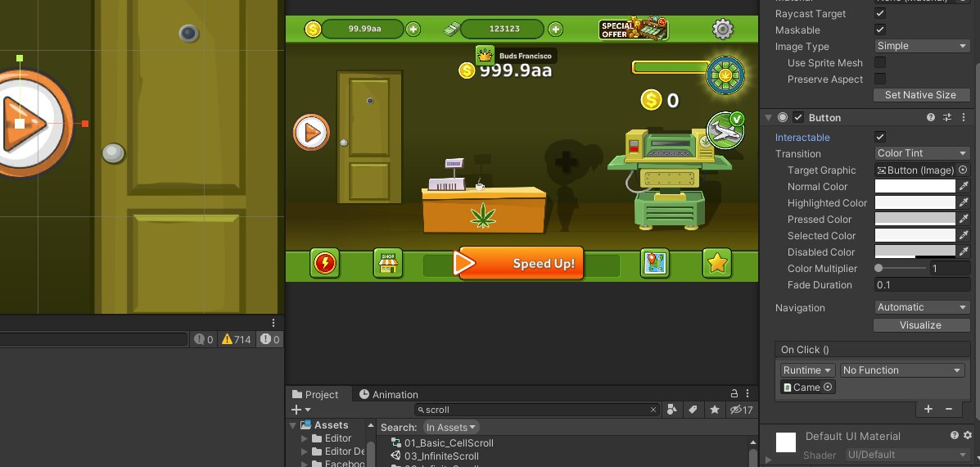Open the Image Type Simple dropdown
Viewport: 980px width, 467px height.
point(922,46)
